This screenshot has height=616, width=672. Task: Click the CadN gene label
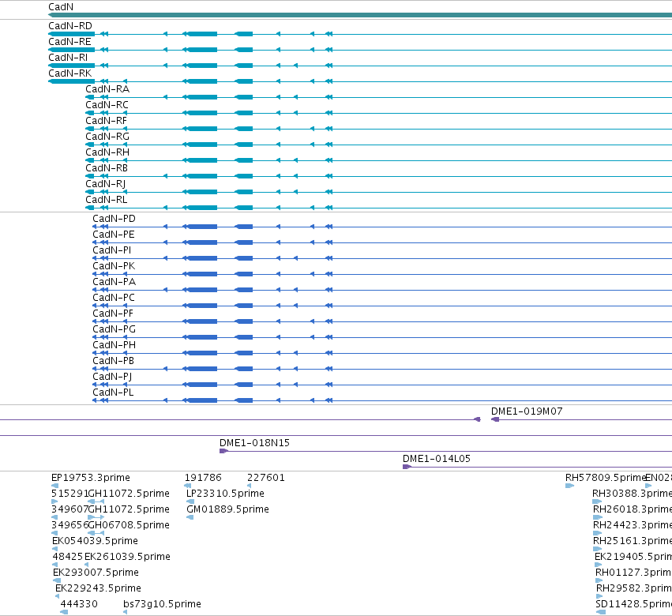pyautogui.click(x=61, y=7)
